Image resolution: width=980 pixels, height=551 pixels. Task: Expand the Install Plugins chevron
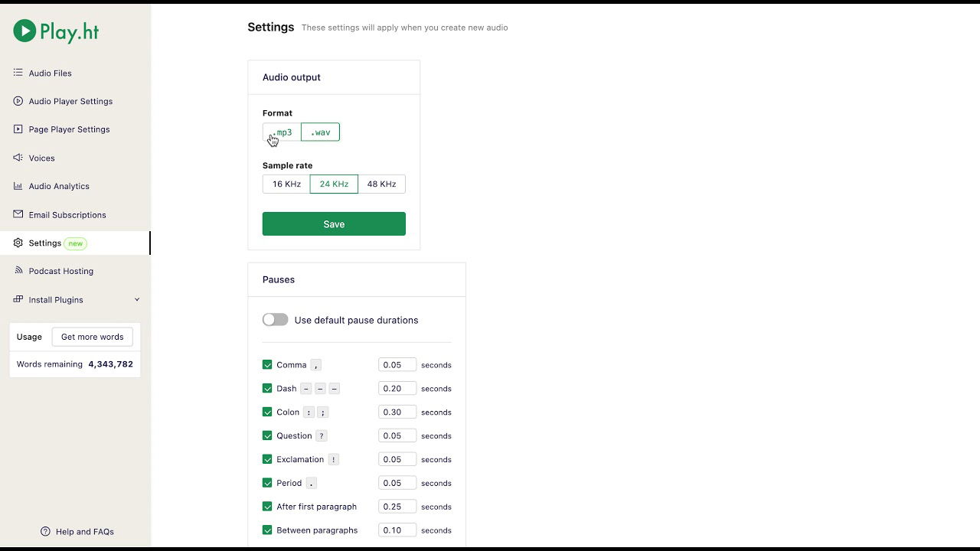tap(137, 299)
